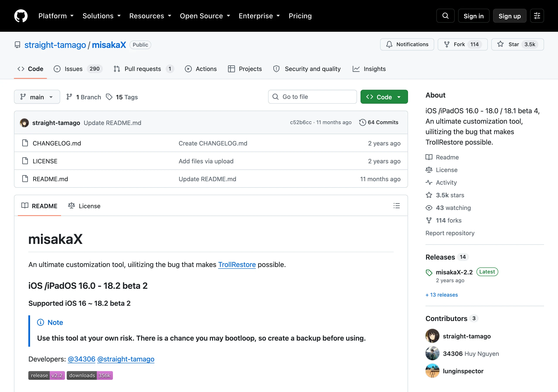
Task: Expand the Open Source menu
Action: 205,16
